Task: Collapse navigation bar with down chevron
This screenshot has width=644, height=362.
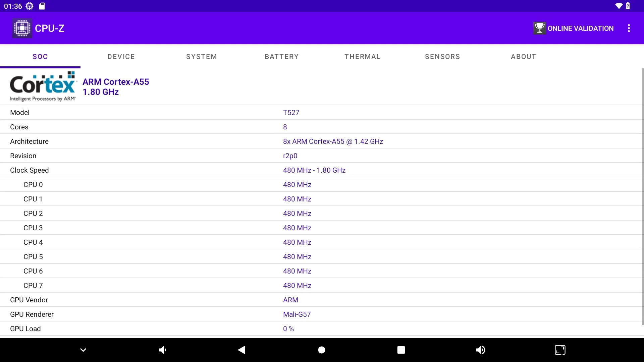Action: click(x=83, y=350)
